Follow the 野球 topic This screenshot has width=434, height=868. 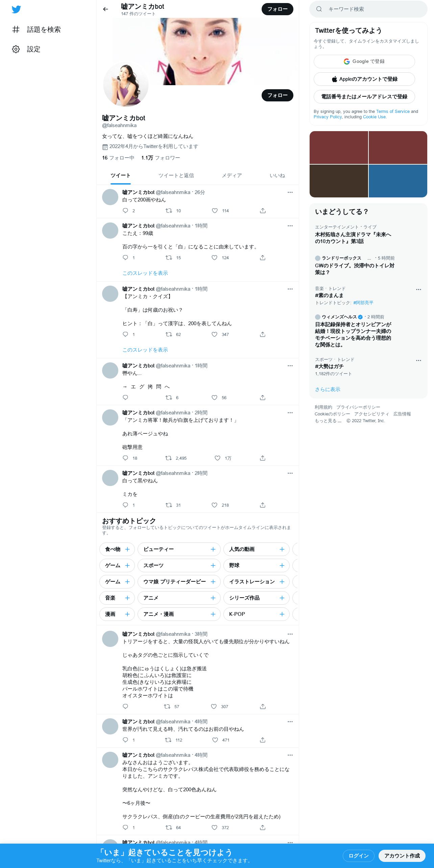click(282, 565)
